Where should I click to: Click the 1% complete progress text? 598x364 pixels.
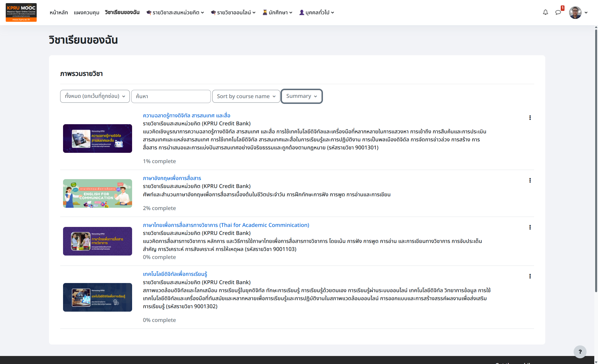click(x=159, y=161)
